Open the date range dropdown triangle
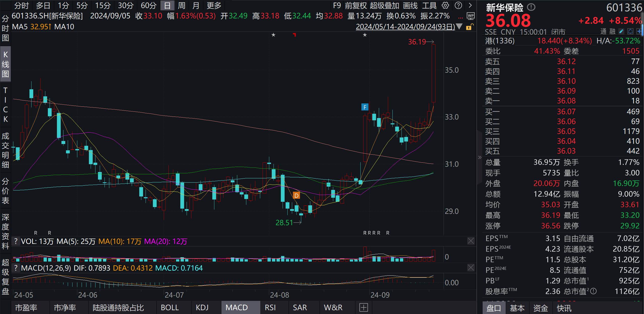Viewport: 644px width, 314px height. point(459,26)
